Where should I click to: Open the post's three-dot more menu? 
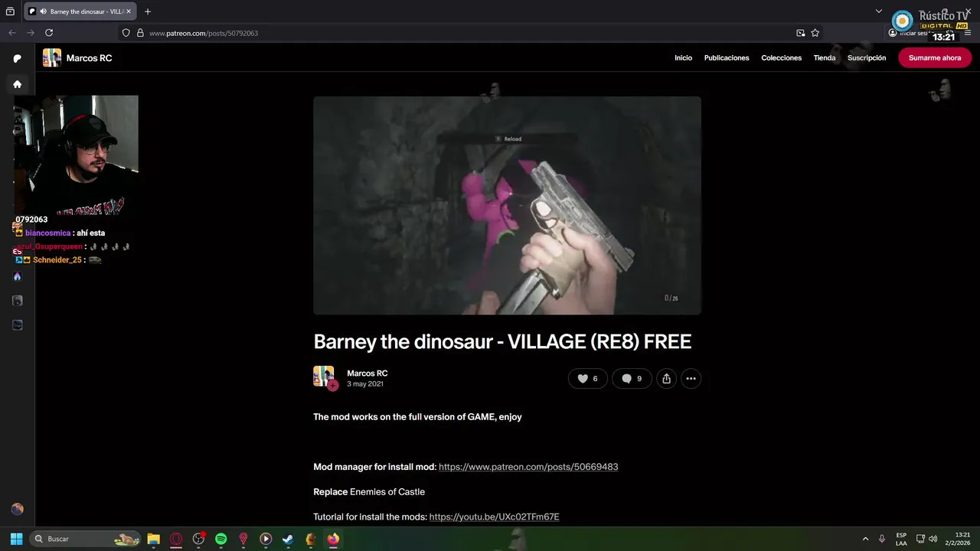click(691, 379)
